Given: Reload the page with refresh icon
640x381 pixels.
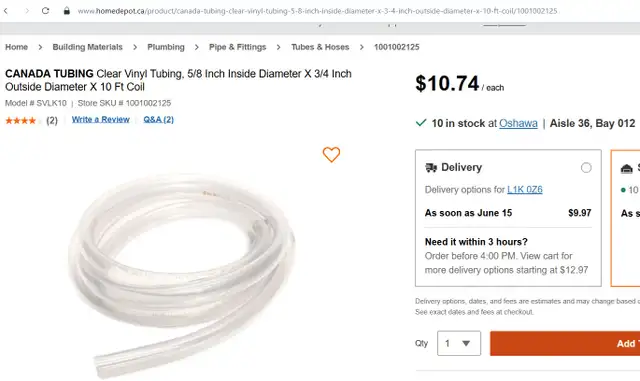Looking at the screenshot, I should tap(45, 11).
